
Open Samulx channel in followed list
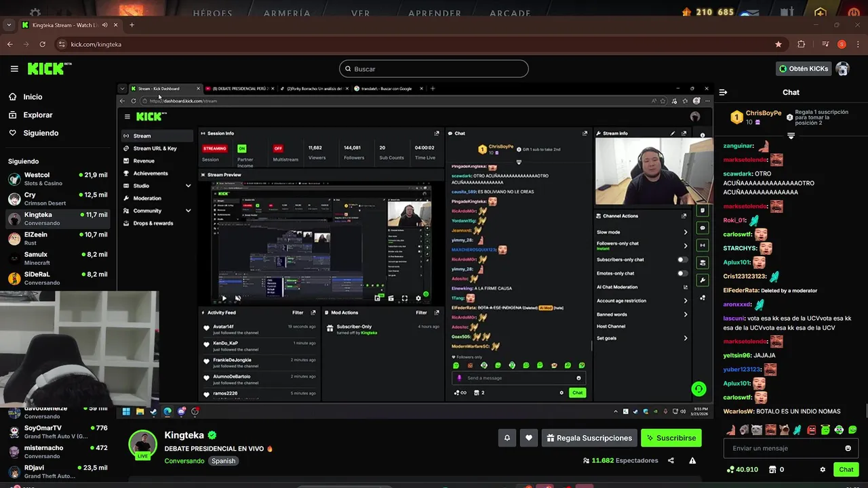[58, 258]
